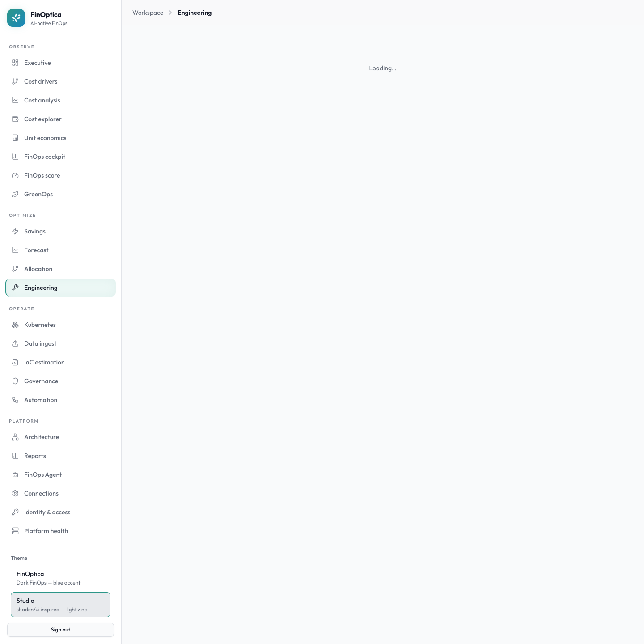
Task: Open the Governance page
Action: tap(60, 381)
